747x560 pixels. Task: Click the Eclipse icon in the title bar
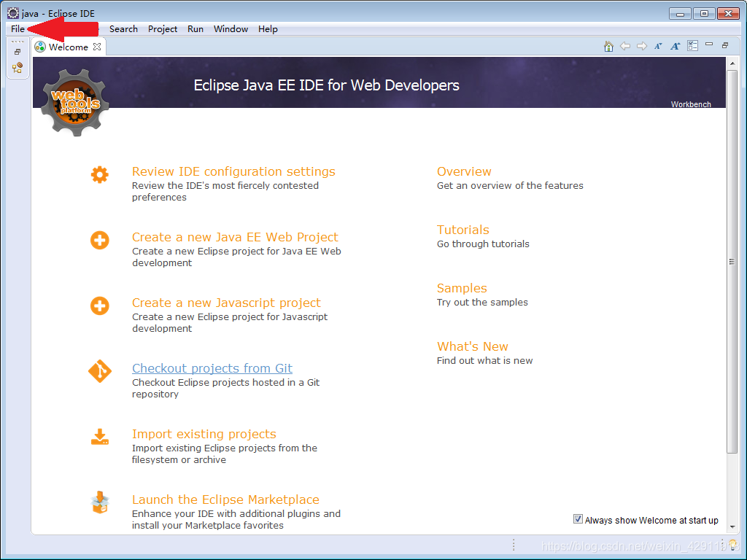point(13,13)
